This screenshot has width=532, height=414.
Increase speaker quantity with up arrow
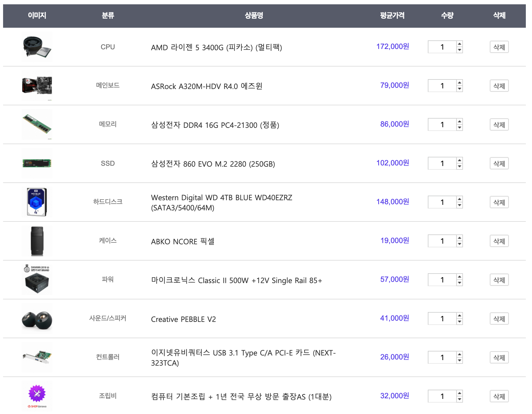pos(460,315)
